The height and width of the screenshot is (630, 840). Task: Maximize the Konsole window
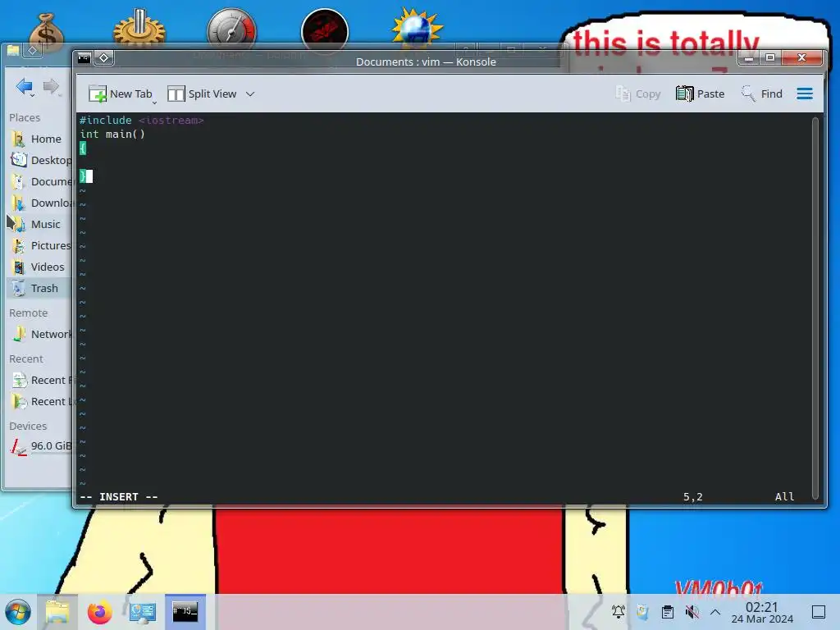pos(770,57)
